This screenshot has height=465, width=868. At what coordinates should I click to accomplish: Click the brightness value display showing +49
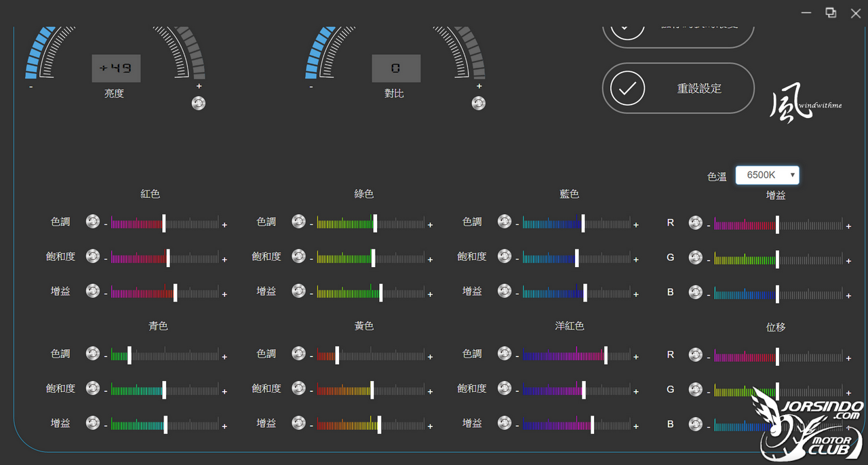click(116, 68)
